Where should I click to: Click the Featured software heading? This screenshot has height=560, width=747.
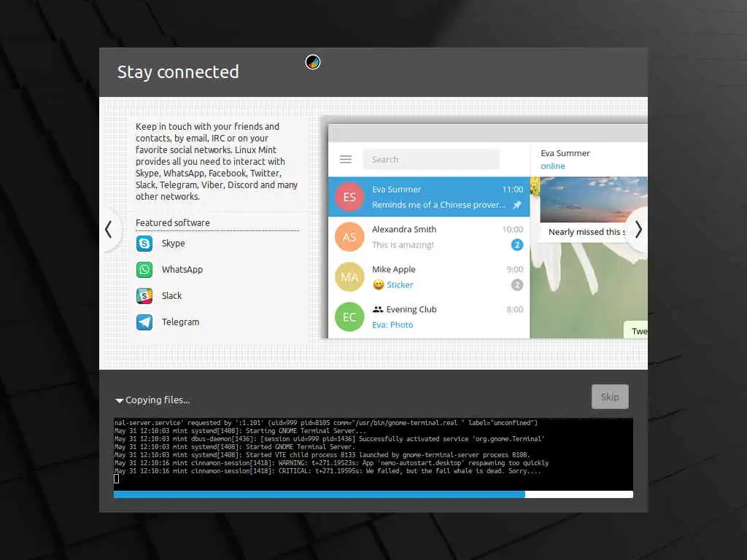[x=172, y=223]
